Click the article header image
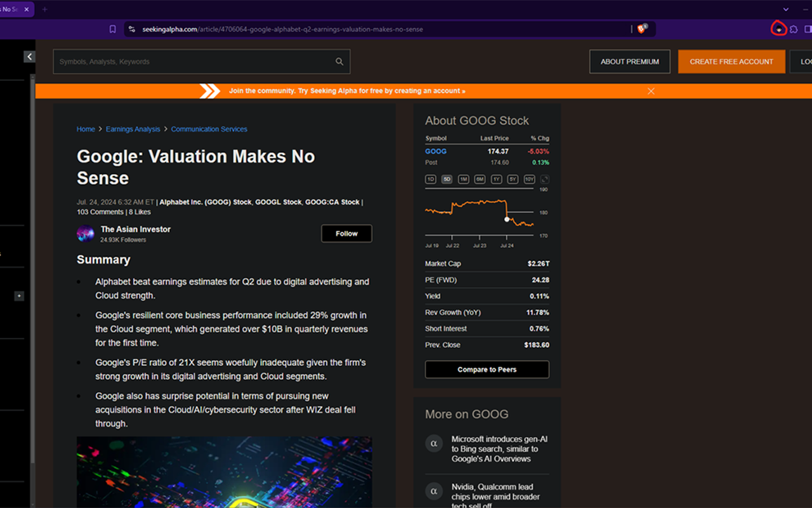The height and width of the screenshot is (508, 812). 225,472
